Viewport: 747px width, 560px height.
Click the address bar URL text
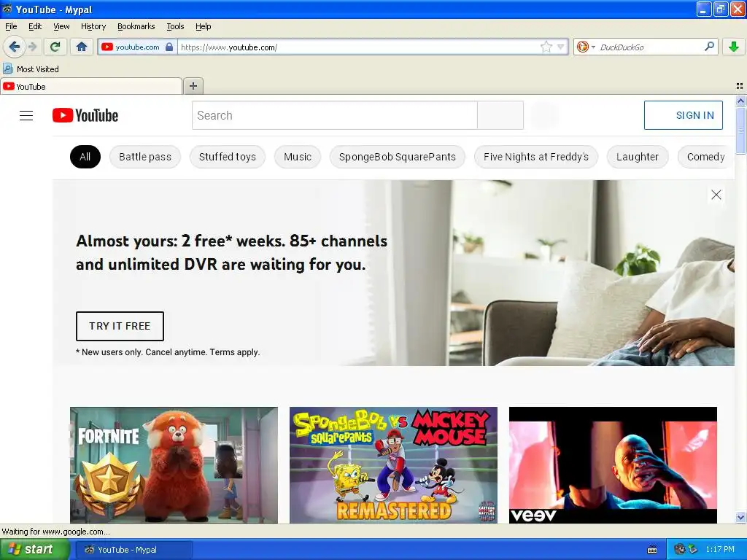(229, 47)
